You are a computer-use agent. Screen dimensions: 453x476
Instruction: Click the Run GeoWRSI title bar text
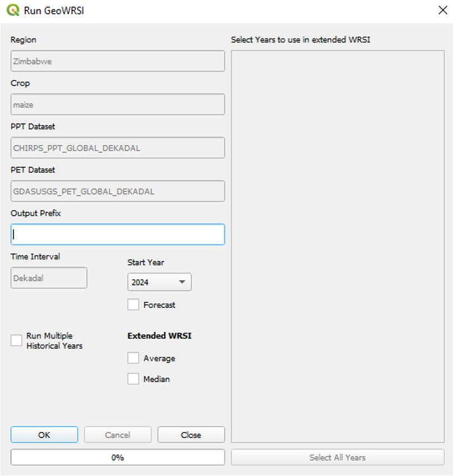(x=55, y=10)
